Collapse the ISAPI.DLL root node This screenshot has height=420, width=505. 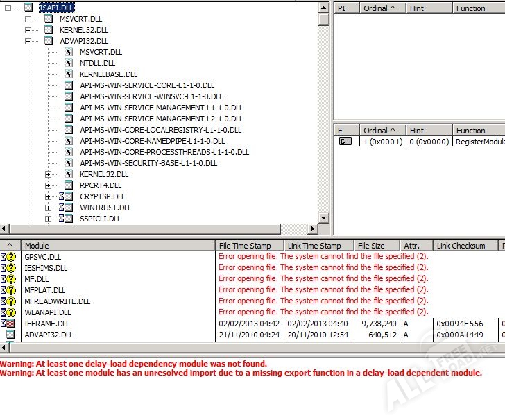tap(8, 8)
